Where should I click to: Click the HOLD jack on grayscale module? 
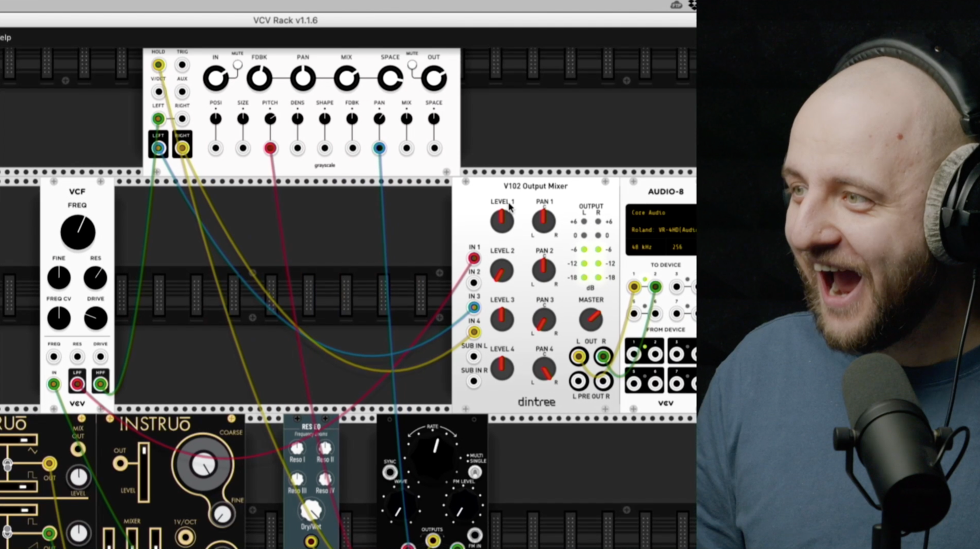tap(158, 65)
